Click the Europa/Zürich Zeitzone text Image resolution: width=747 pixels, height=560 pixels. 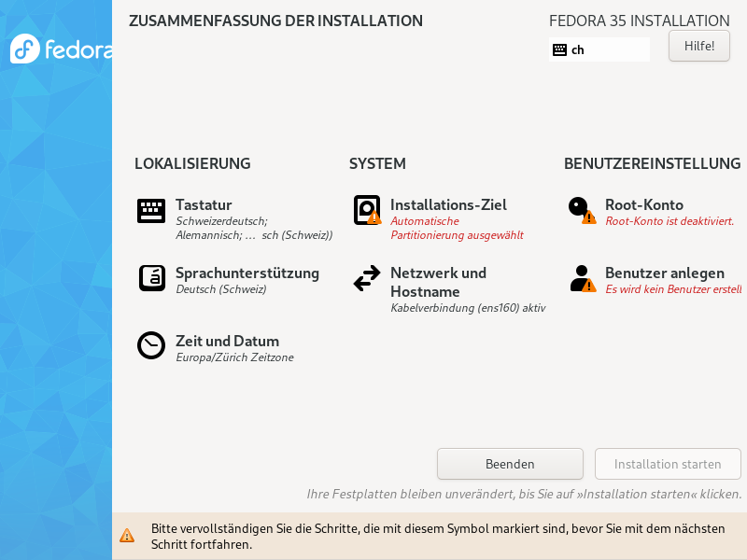235,357
